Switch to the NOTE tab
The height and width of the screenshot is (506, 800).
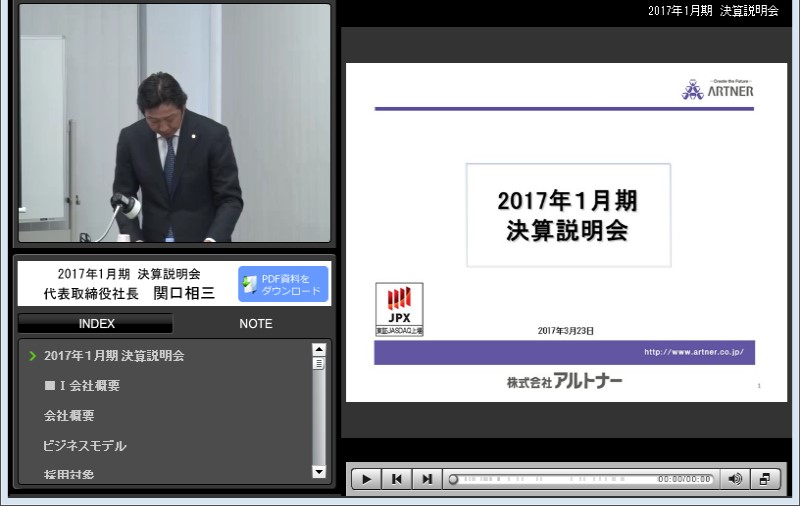click(256, 323)
